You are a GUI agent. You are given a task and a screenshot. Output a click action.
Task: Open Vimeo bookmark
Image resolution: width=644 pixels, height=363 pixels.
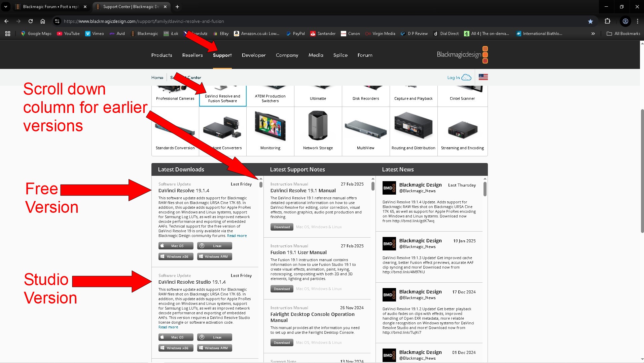click(x=95, y=34)
